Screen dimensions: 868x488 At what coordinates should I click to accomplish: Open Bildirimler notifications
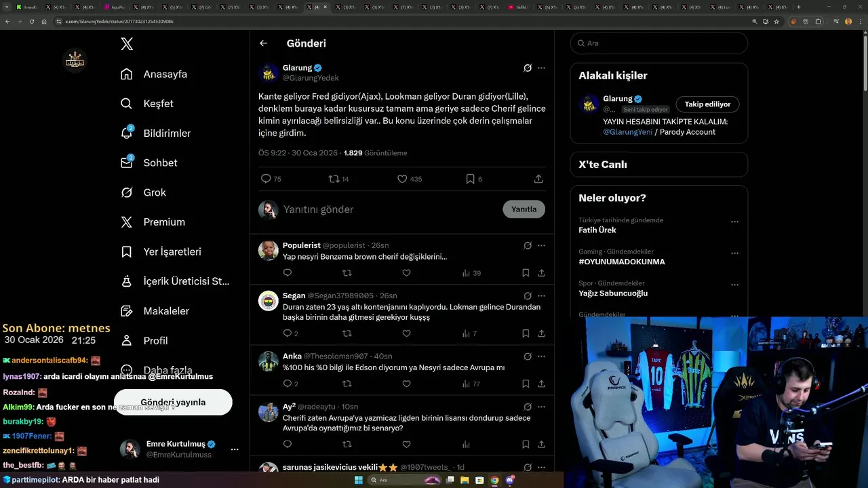tap(155, 134)
